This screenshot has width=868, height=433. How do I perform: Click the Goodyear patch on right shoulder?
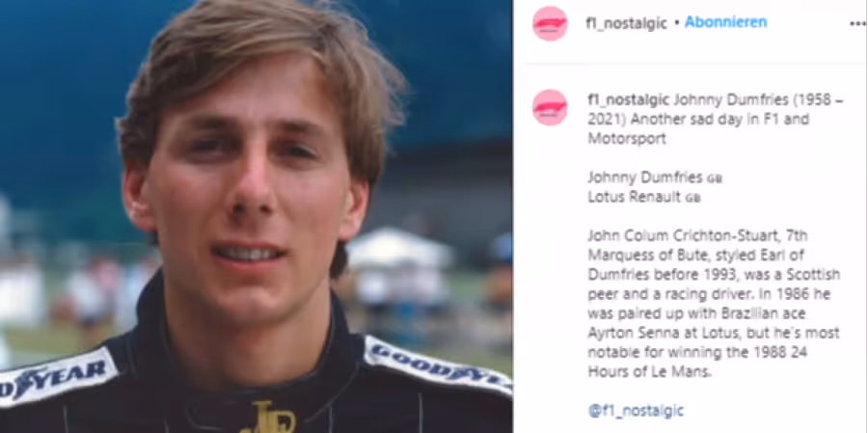tap(437, 365)
